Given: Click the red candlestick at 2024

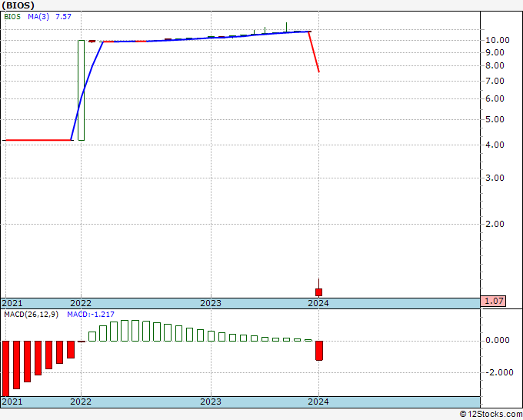Looking at the screenshot, I should coord(319,292).
